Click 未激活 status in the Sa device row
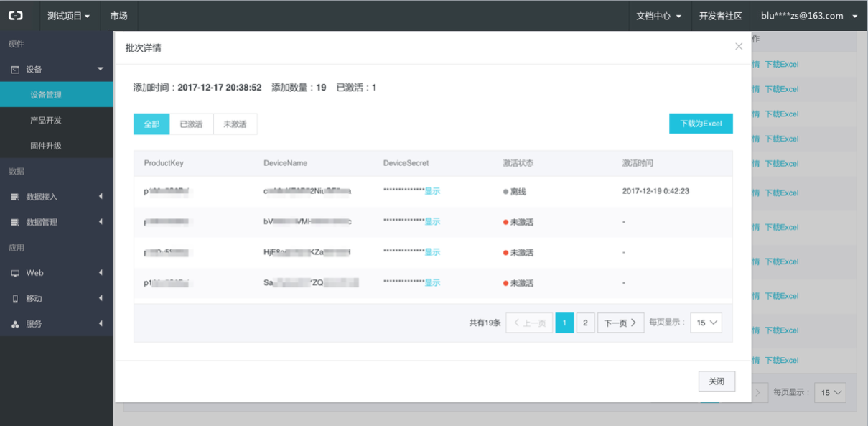The height and width of the screenshot is (426, 868). coord(518,283)
